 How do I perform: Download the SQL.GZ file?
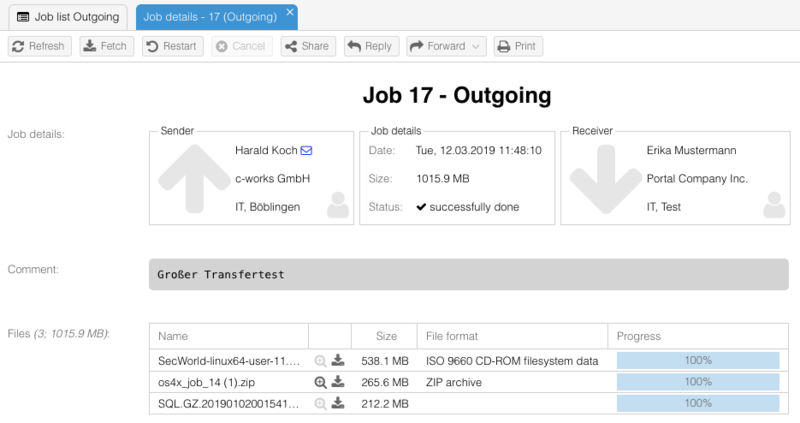(x=338, y=403)
